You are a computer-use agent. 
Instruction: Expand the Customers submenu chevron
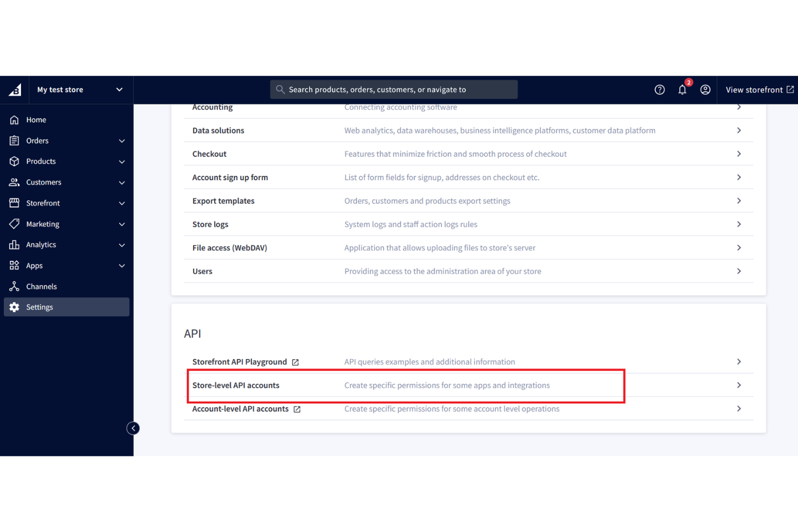point(122,183)
